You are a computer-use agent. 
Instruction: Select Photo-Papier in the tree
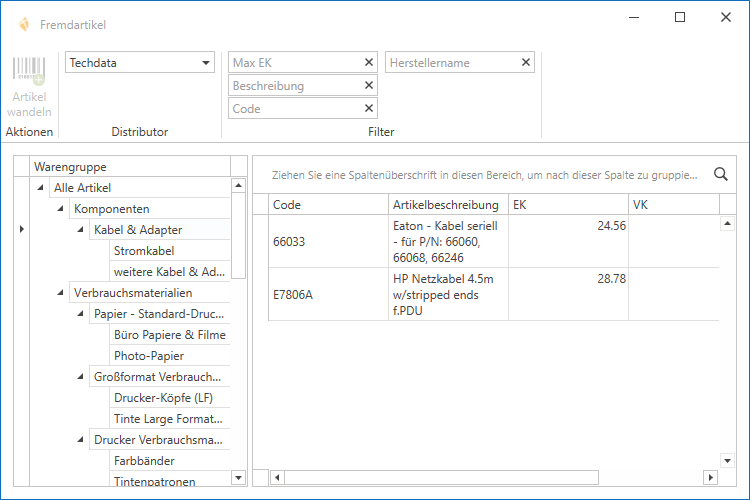tap(148, 356)
